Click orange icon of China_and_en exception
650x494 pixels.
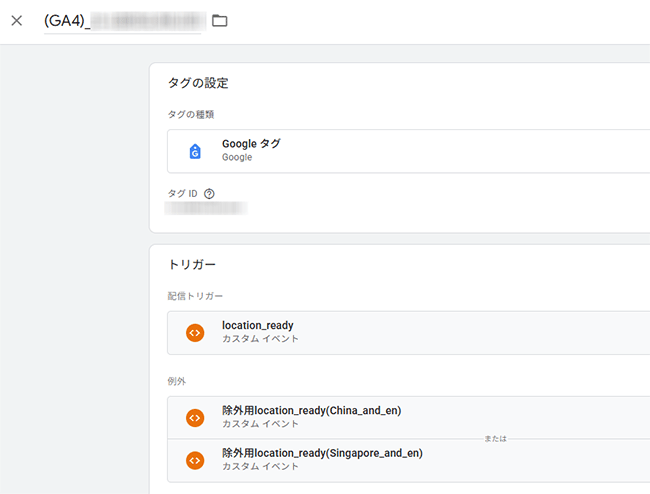pyautogui.click(x=195, y=418)
